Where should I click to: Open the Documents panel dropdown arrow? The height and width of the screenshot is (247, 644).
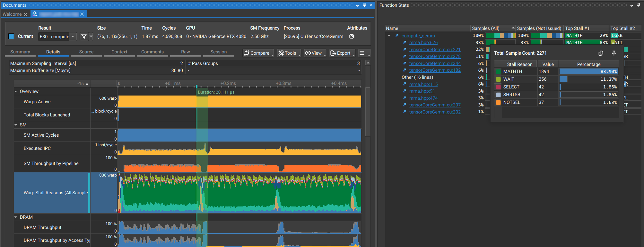tap(357, 5)
